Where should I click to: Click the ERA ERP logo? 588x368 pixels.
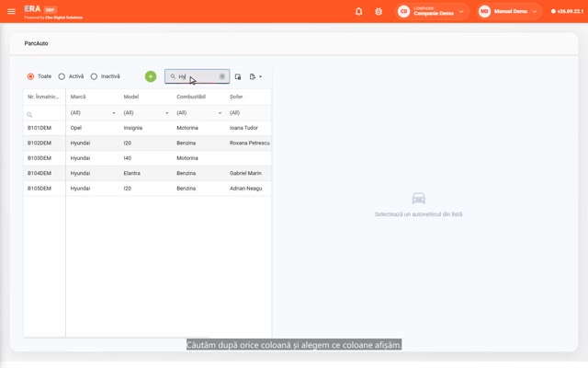(x=53, y=12)
